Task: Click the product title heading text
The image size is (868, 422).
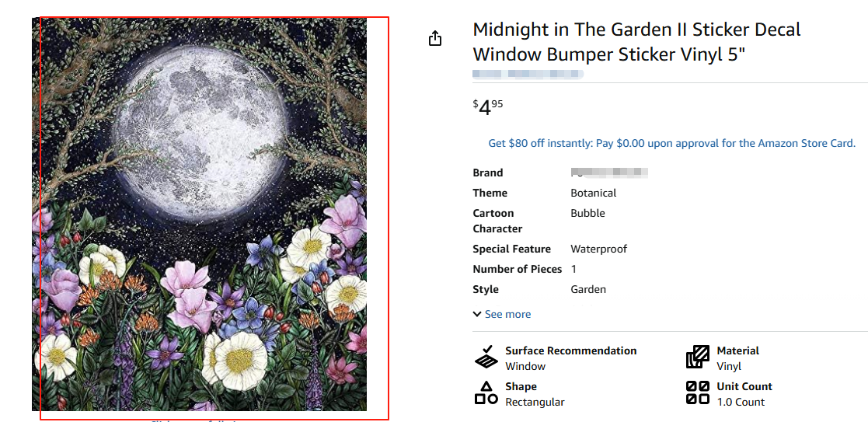Action: [636, 42]
